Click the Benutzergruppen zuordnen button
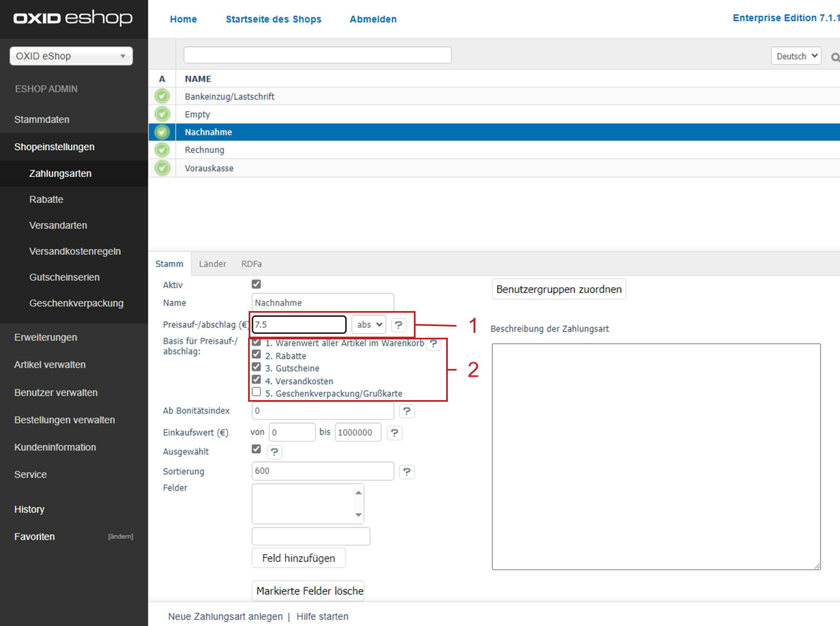This screenshot has height=626, width=840. point(559,289)
